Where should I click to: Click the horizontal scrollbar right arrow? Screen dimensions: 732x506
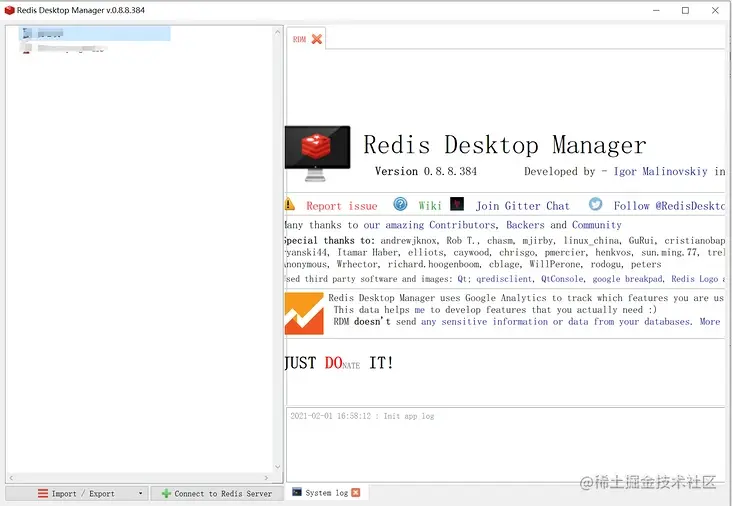(266, 478)
